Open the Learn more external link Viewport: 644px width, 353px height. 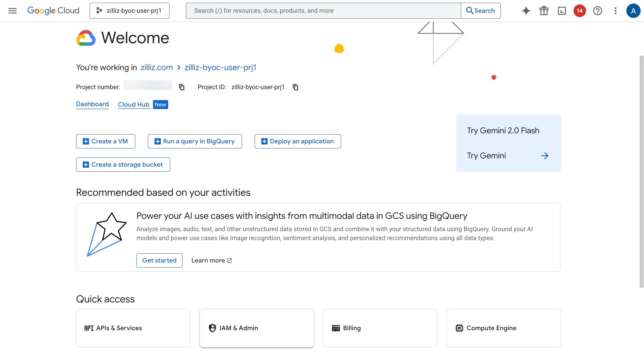[212, 260]
